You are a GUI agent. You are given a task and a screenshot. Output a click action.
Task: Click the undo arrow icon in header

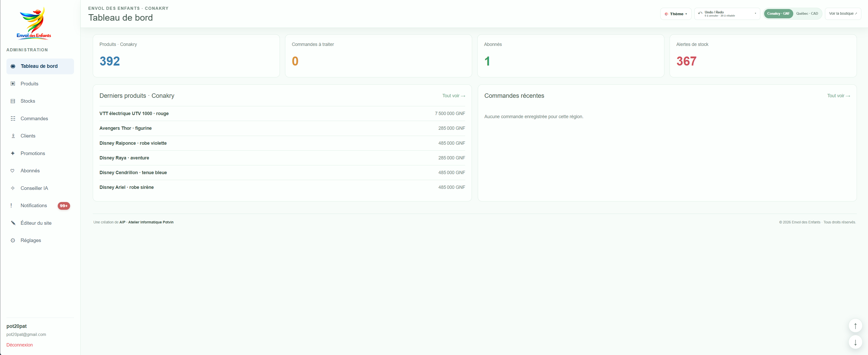[x=700, y=13]
